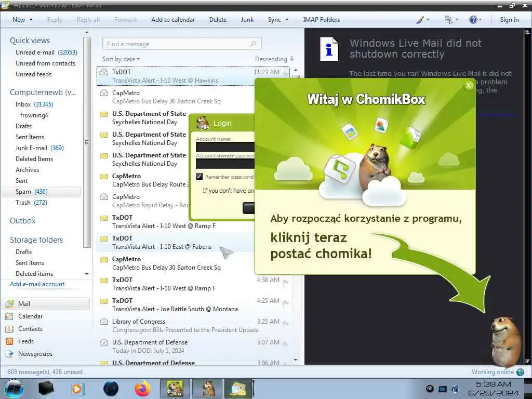Select the Spam folder
The width and height of the screenshot is (532, 399).
42,192
